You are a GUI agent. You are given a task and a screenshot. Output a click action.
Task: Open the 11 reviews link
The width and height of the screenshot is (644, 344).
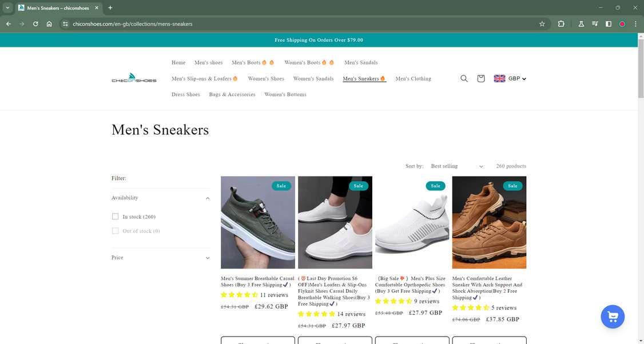point(273,295)
